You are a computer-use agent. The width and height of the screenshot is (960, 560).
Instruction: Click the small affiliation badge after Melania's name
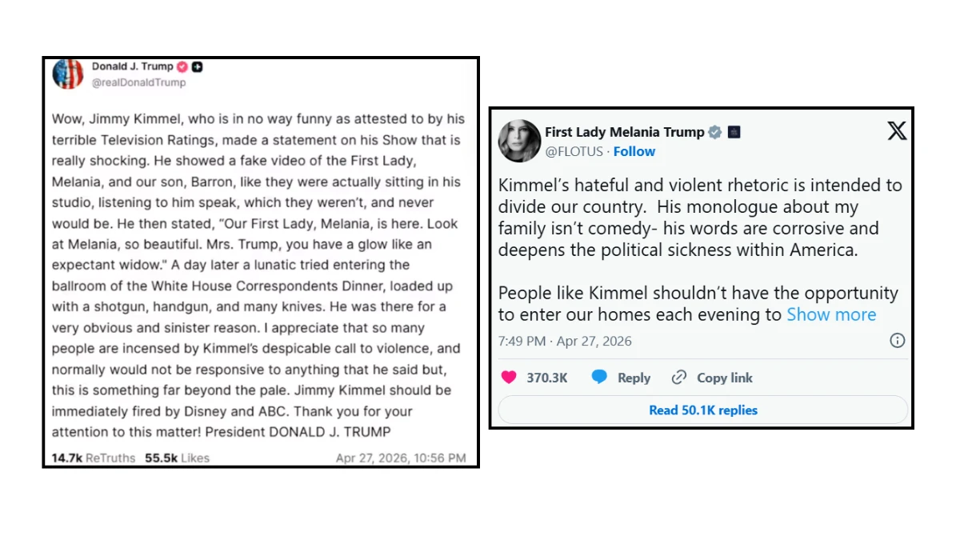(734, 132)
